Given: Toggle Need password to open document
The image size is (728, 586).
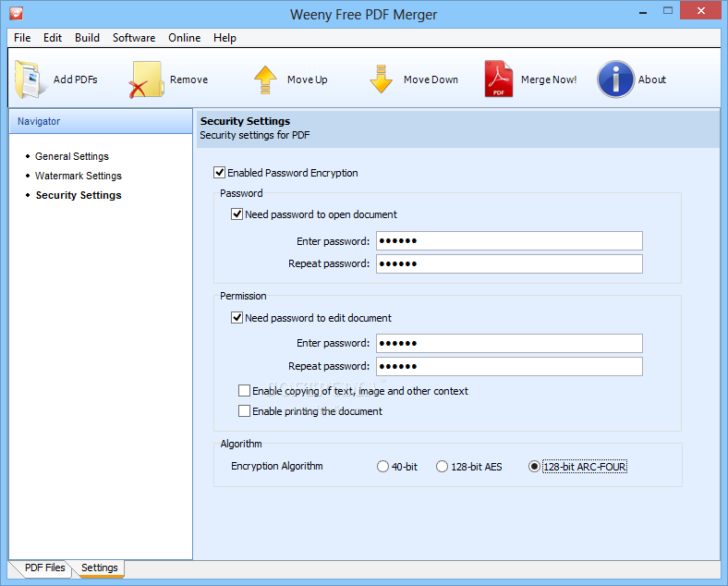Looking at the screenshot, I should pos(237,214).
